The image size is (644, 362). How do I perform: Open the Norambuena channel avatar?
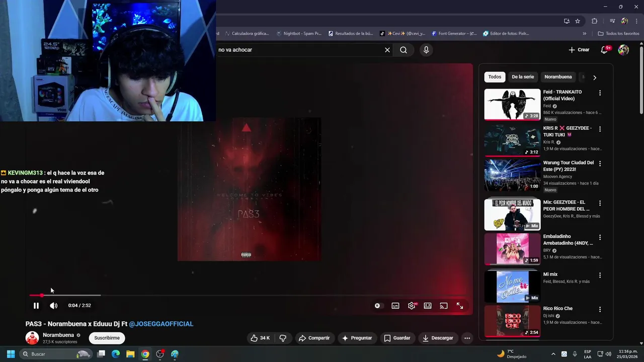pos(32,338)
